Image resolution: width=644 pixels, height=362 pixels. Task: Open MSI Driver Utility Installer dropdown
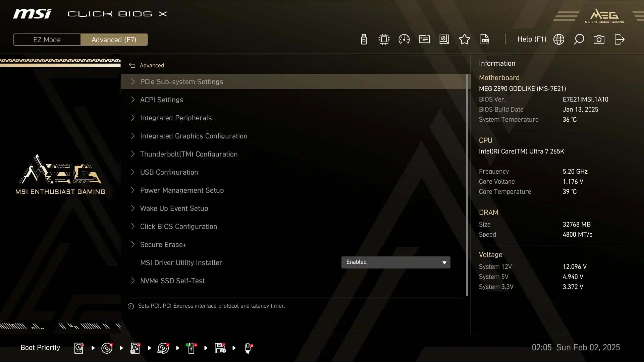396,262
